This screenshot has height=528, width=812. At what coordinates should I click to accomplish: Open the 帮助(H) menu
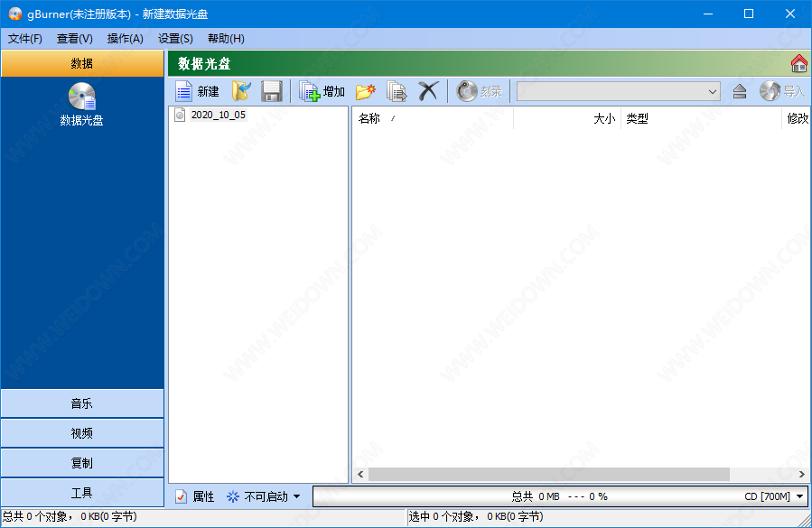226,39
